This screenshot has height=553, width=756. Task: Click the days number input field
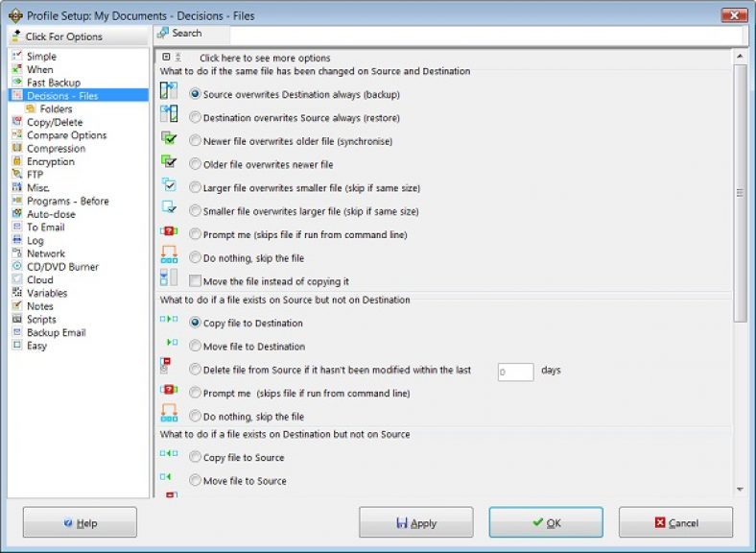pyautogui.click(x=515, y=372)
